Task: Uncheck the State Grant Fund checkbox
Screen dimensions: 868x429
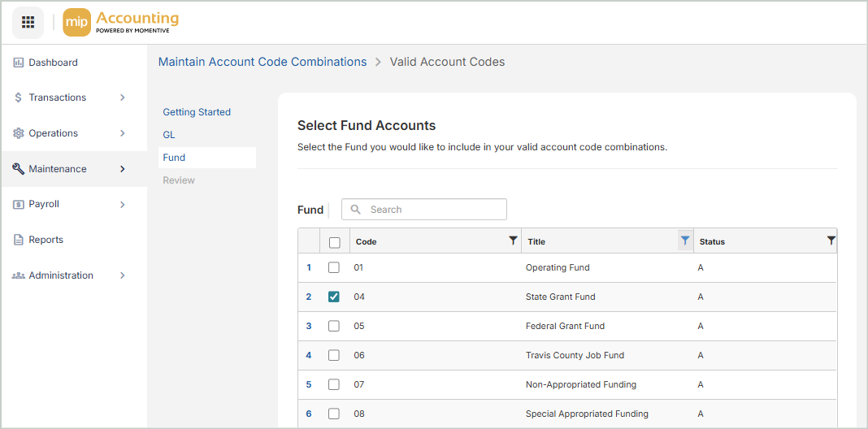Action: [x=334, y=297]
